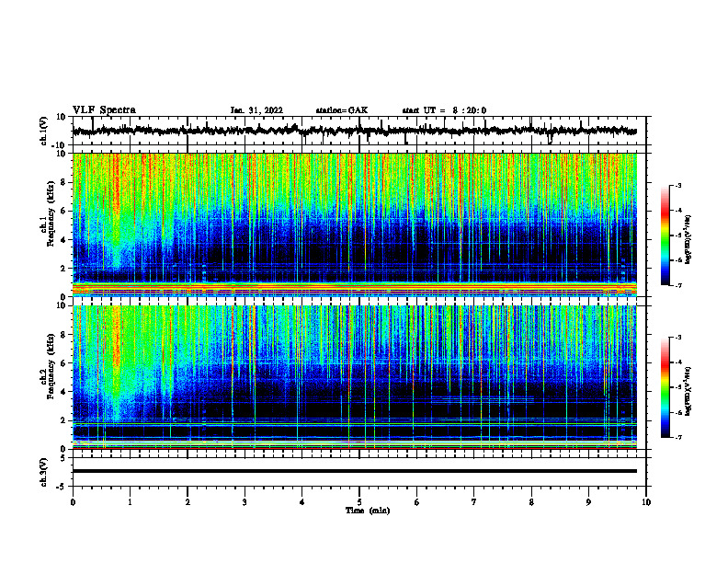Click time axis tick label "6"
The width and height of the screenshot is (728, 563).
[x=417, y=502]
